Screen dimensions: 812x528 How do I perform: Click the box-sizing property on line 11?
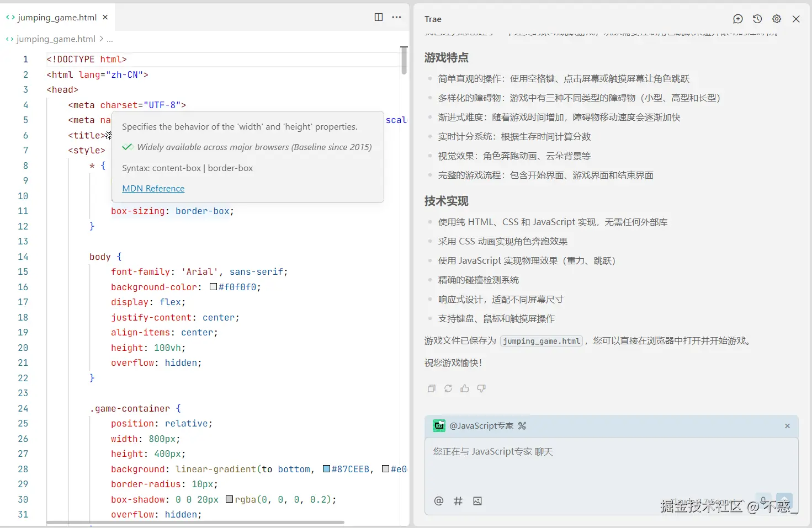pyautogui.click(x=137, y=211)
